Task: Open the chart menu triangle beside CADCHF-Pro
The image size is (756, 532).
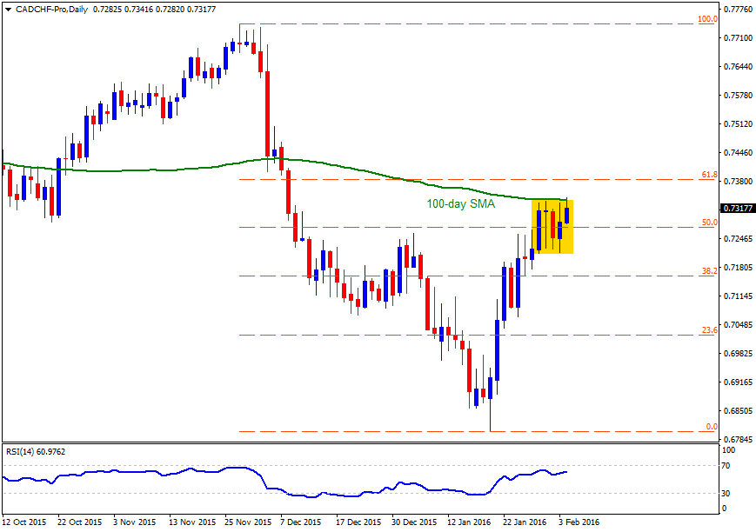Action: pyautogui.click(x=9, y=10)
